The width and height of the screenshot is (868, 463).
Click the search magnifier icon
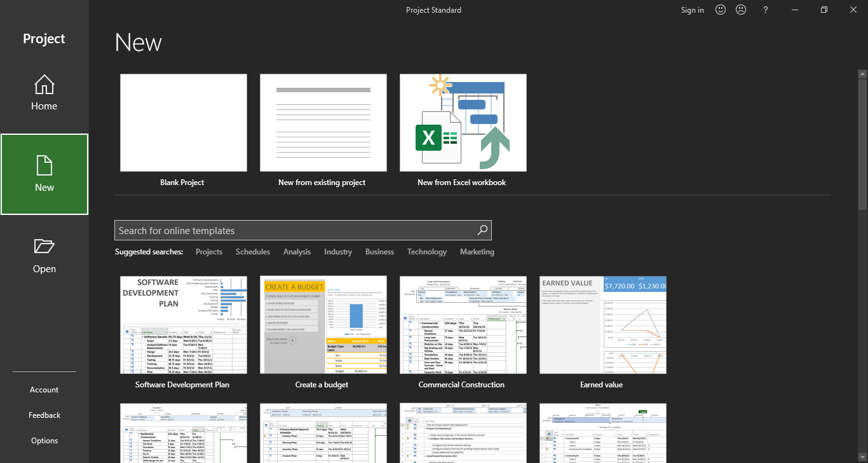tap(482, 230)
